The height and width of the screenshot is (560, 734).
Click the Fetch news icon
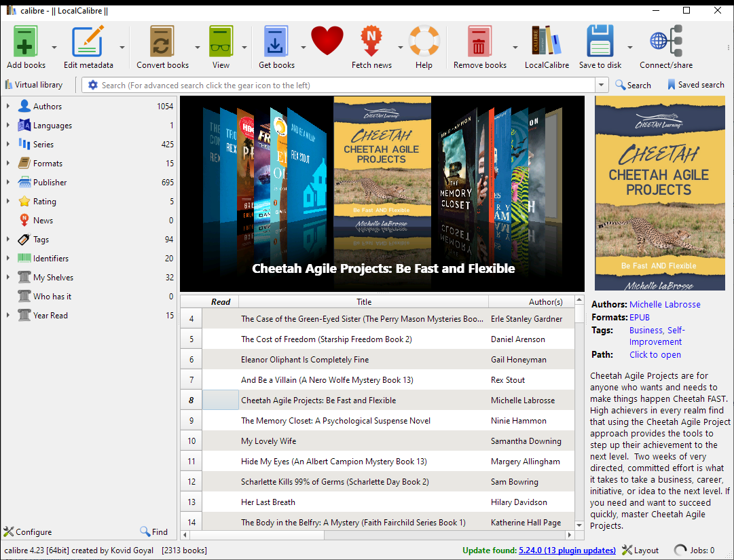[371, 41]
